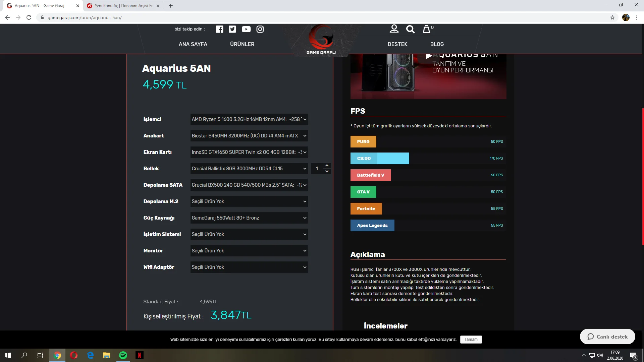Image resolution: width=644 pixels, height=362 pixels.
Task: Open the Facebook social icon
Action: pyautogui.click(x=219, y=29)
